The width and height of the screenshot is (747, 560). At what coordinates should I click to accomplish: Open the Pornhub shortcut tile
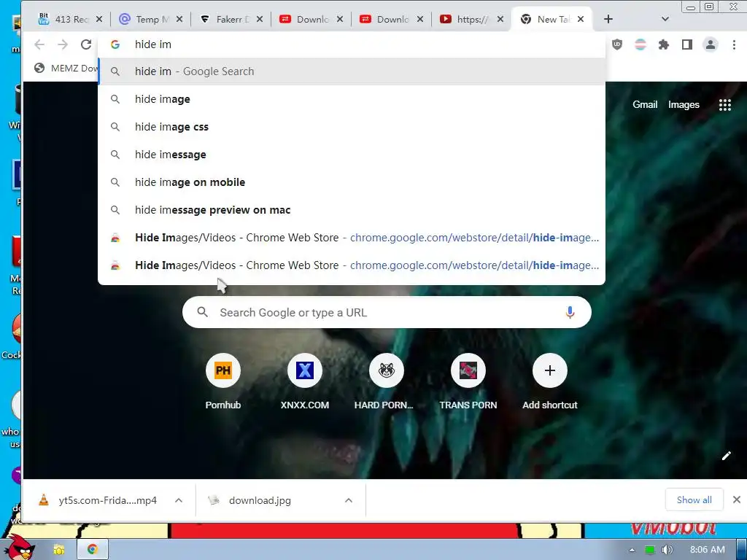(223, 382)
